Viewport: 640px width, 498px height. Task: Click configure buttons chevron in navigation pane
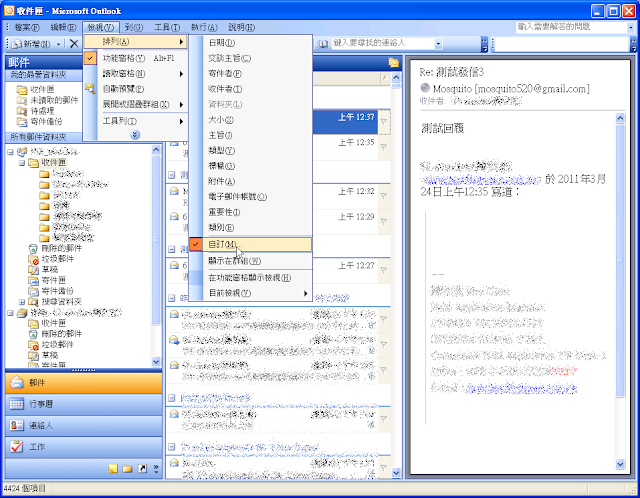(156, 469)
